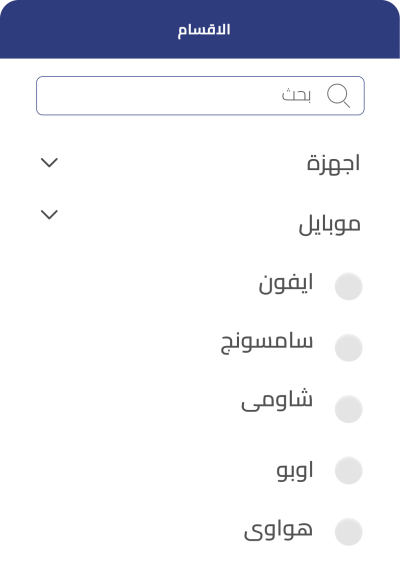Viewport: 400px width, 582px height.
Task: Select the سامسونج radio button
Action: pyautogui.click(x=348, y=348)
